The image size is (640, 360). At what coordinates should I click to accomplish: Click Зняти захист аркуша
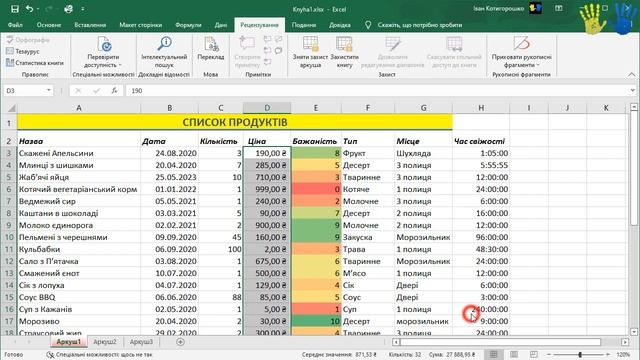[310, 52]
